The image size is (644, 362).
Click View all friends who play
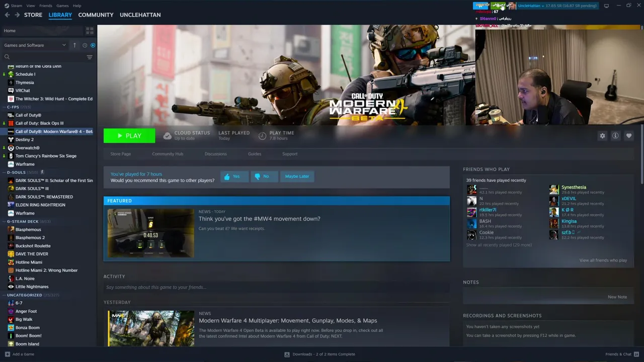tap(603, 260)
